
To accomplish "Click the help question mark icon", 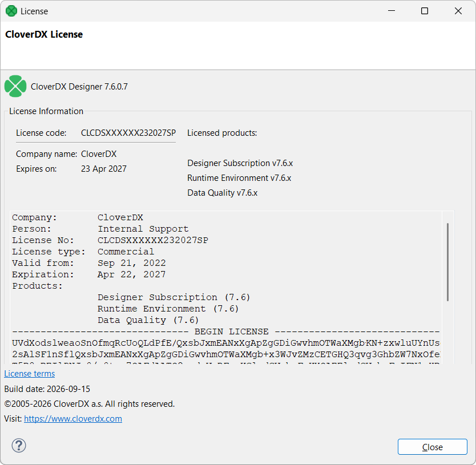I will pyautogui.click(x=19, y=446).
